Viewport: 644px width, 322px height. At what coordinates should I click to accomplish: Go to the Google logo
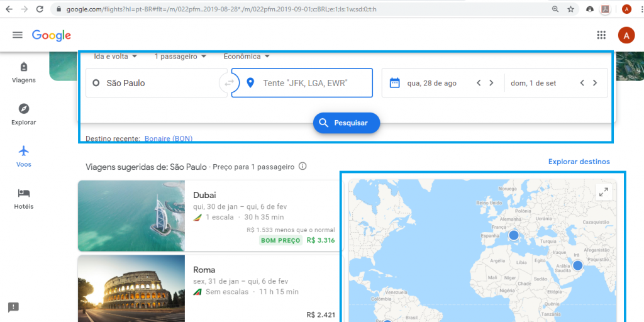click(52, 35)
